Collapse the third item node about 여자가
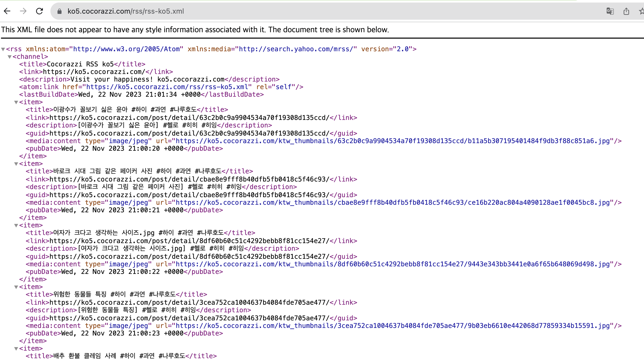The image size is (644, 361). pos(16,225)
